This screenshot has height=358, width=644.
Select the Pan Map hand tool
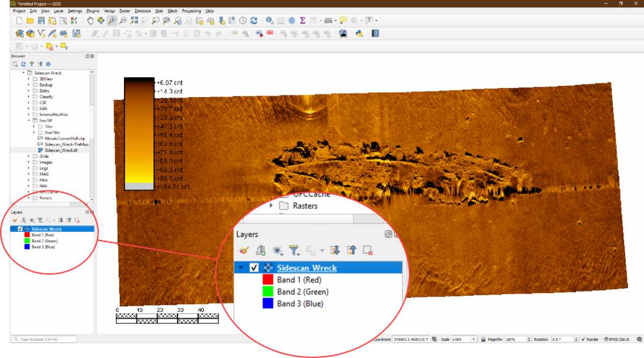90,20
